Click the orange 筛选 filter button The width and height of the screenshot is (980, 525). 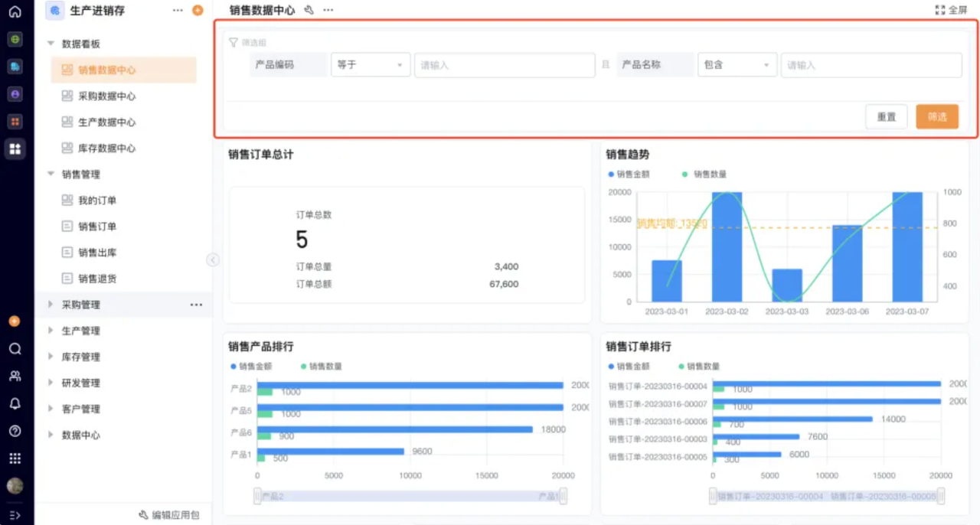937,117
